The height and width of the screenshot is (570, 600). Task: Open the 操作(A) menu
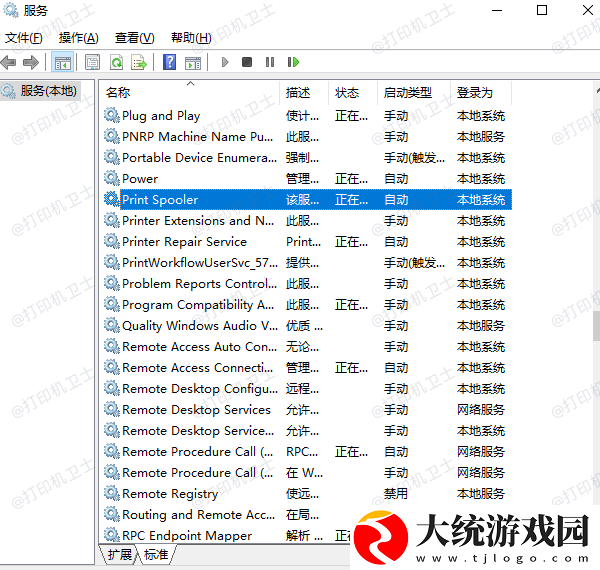point(78,38)
